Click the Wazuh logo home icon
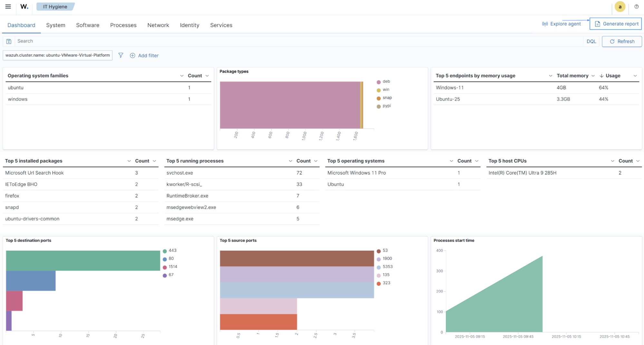The width and height of the screenshot is (644, 345). (24, 6)
